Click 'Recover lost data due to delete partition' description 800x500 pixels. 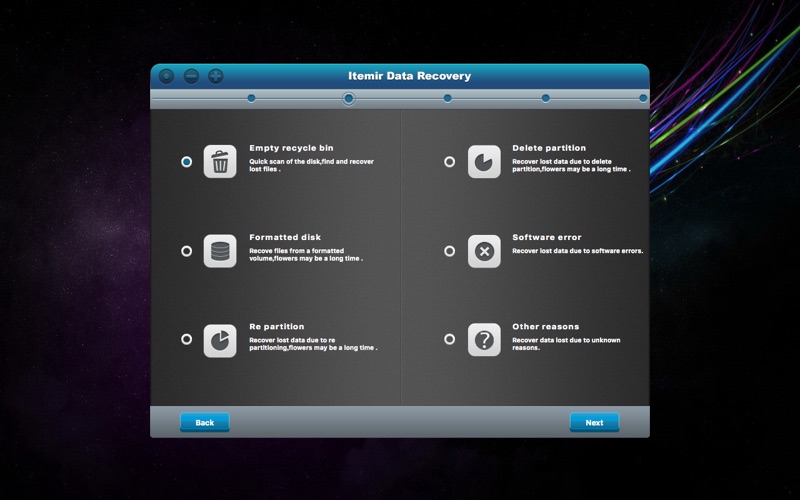point(571,165)
